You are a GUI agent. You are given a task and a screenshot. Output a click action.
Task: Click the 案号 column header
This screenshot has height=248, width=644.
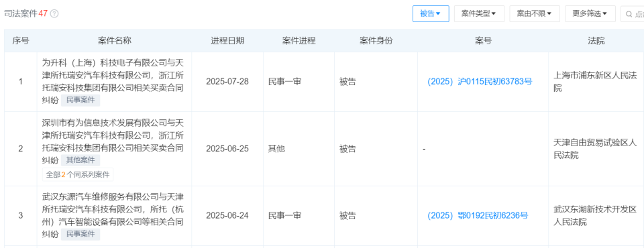pos(483,41)
